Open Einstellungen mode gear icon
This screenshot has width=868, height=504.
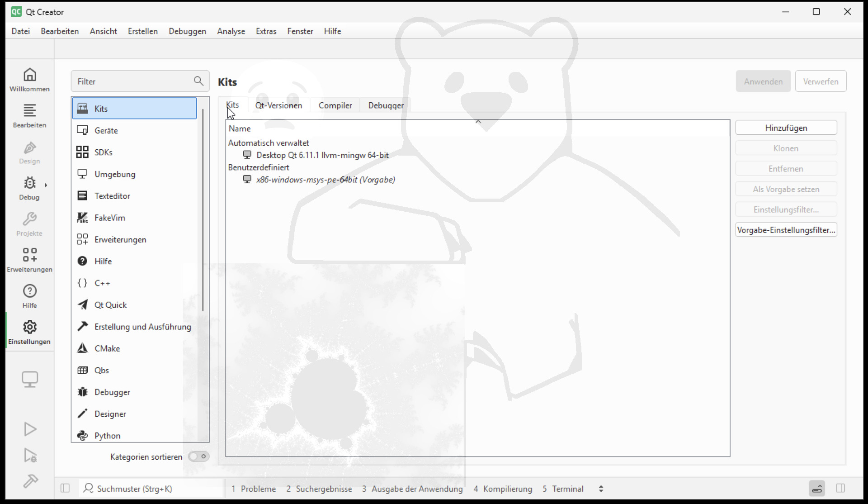pyautogui.click(x=30, y=333)
